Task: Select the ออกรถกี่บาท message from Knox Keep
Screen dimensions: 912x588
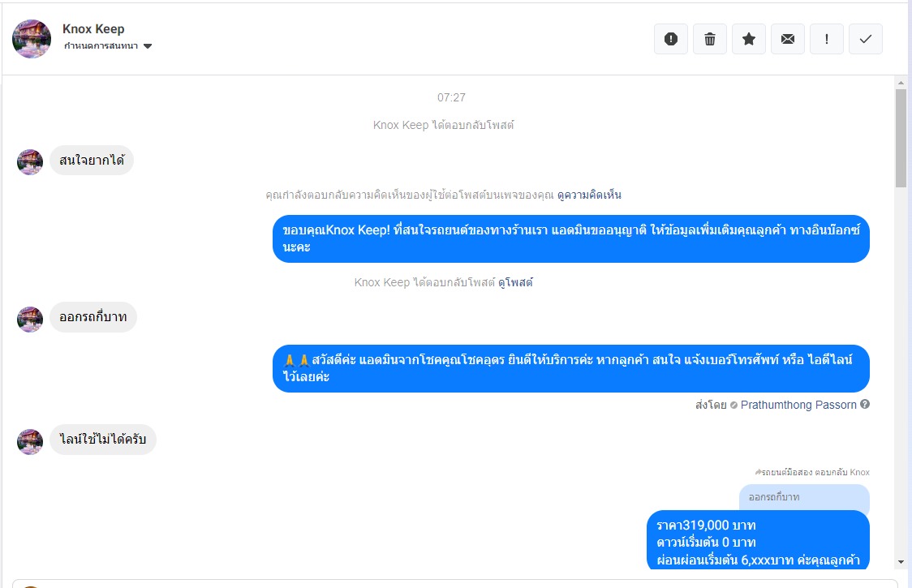Action: click(93, 317)
